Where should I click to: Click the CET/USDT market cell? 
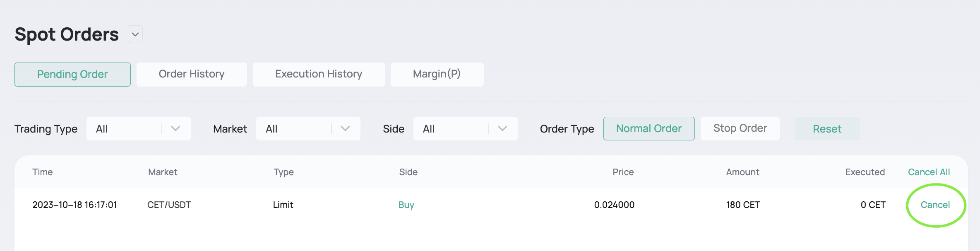pyautogui.click(x=169, y=205)
